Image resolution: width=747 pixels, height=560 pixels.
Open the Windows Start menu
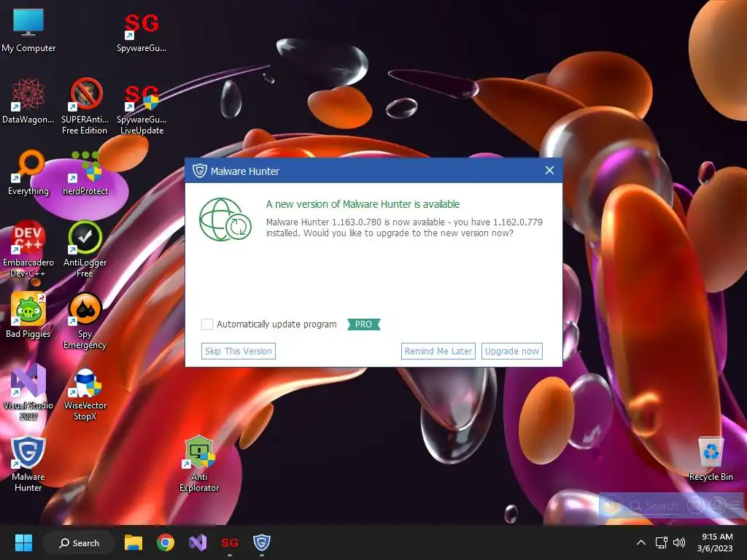[23, 542]
